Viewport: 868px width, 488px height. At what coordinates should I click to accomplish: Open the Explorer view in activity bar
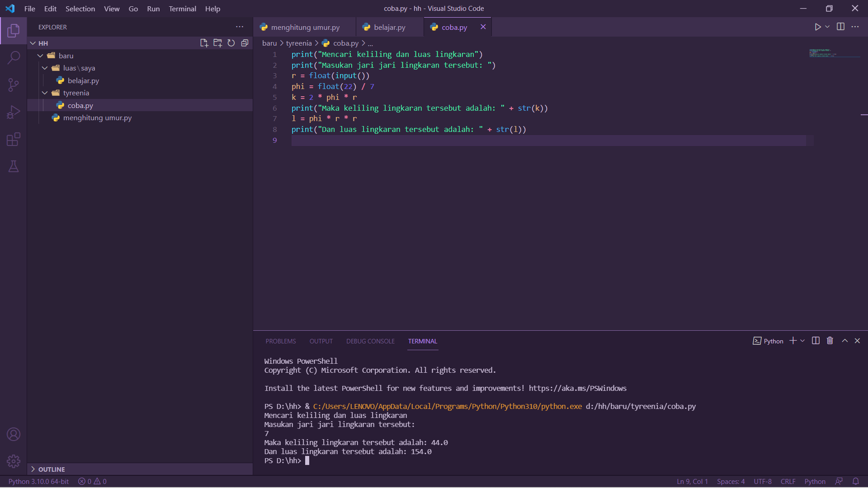point(14,31)
